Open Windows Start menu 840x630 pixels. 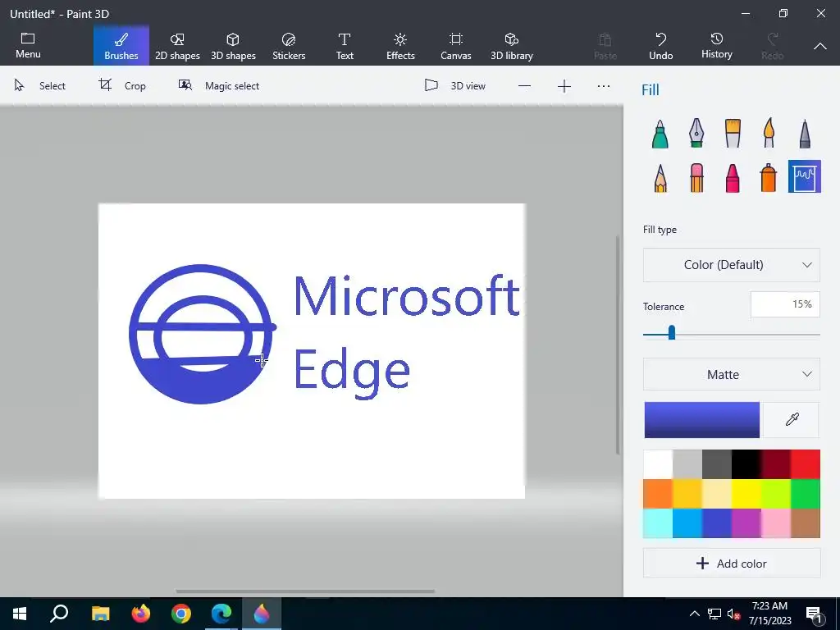20,614
